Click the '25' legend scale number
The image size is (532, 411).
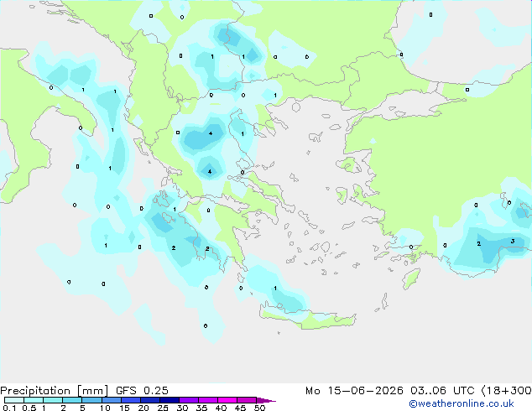(163, 408)
